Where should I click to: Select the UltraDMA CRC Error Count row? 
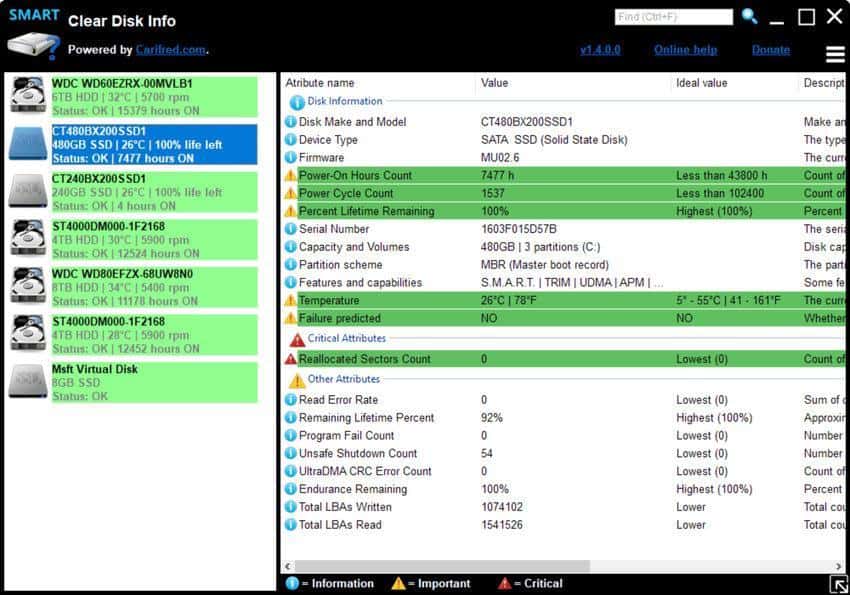pyautogui.click(x=564, y=471)
